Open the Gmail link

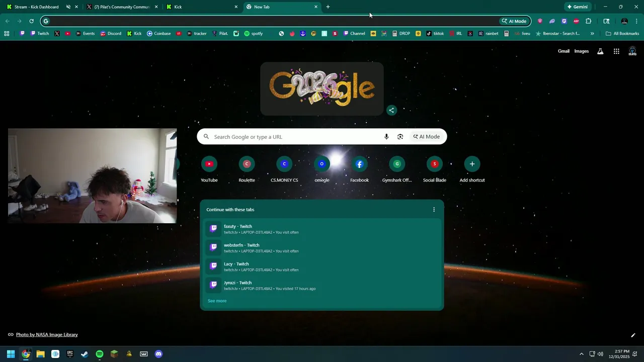(x=563, y=51)
